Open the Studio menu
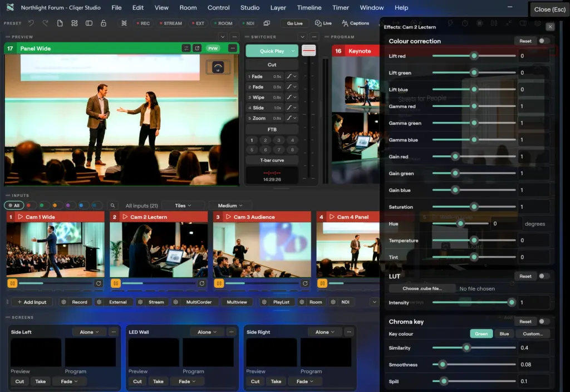570x392 pixels. [250, 8]
